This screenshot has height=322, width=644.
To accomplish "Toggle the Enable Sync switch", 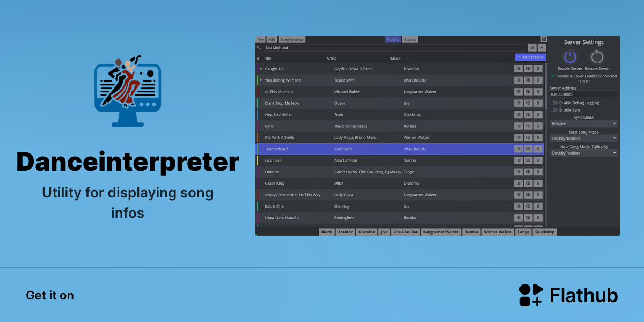I will pyautogui.click(x=553, y=110).
